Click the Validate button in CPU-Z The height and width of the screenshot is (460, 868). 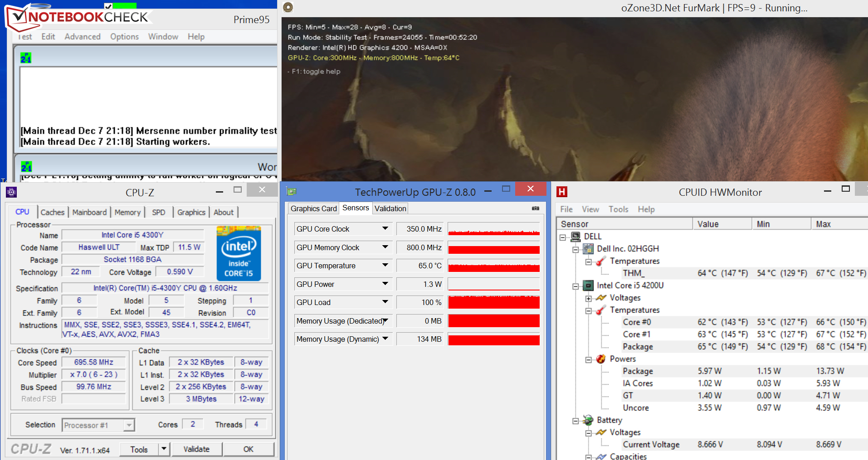196,449
